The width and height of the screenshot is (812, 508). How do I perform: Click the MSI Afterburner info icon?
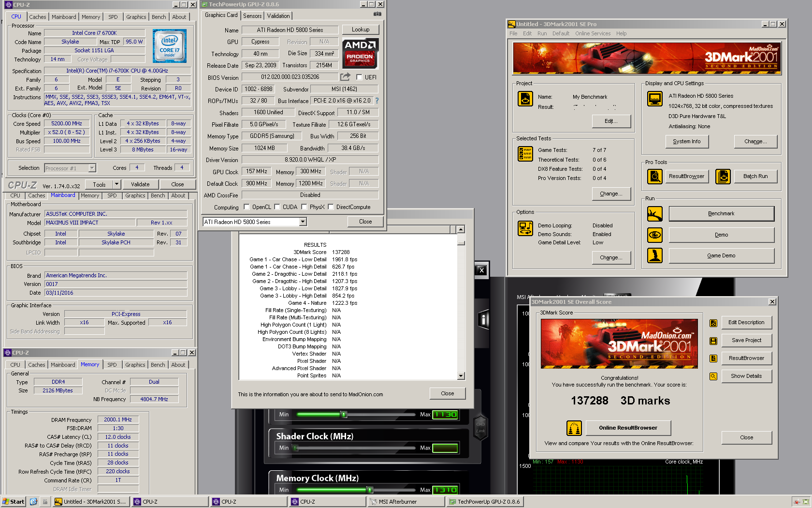(x=484, y=320)
